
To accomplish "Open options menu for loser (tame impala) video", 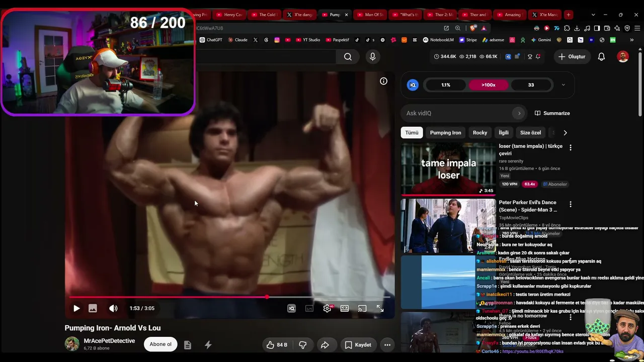I will [571, 147].
